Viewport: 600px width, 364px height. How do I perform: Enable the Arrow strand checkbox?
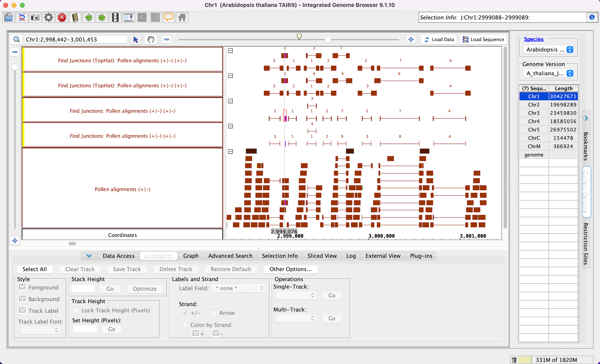[214, 313]
